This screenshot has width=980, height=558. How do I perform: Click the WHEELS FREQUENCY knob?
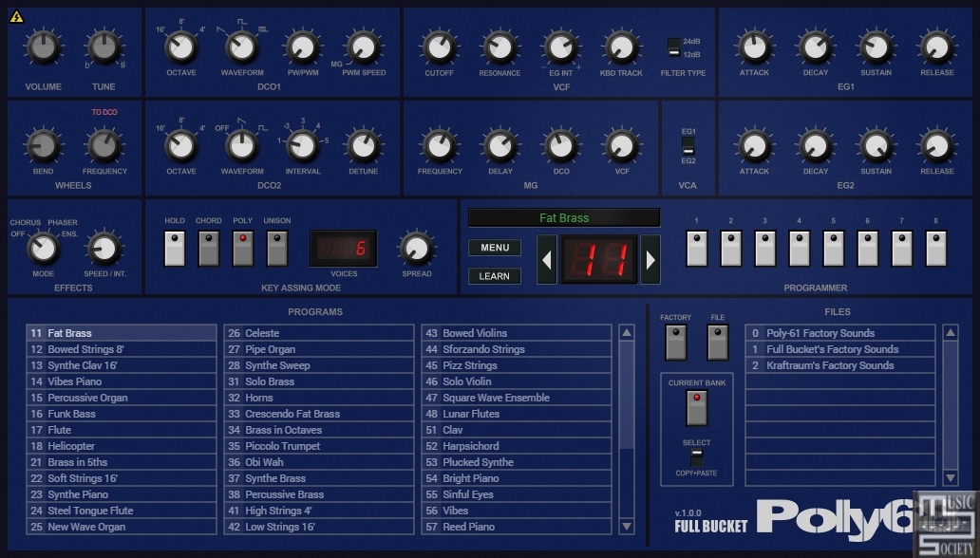104,145
